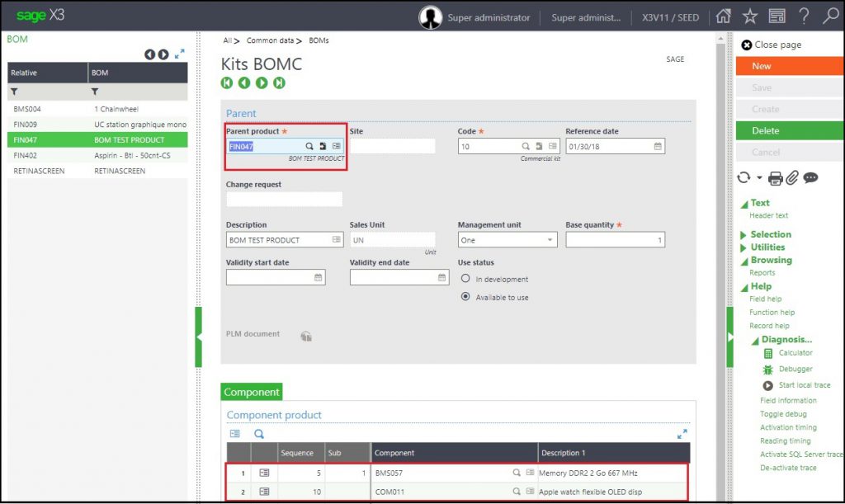
Task: Maximize the BOM left list panel
Action: point(179,54)
